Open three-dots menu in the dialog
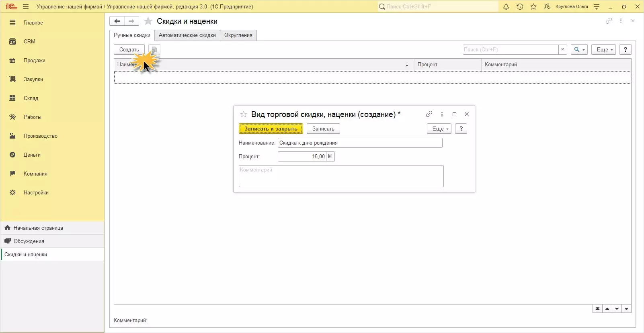This screenshot has width=644, height=333. (x=442, y=114)
